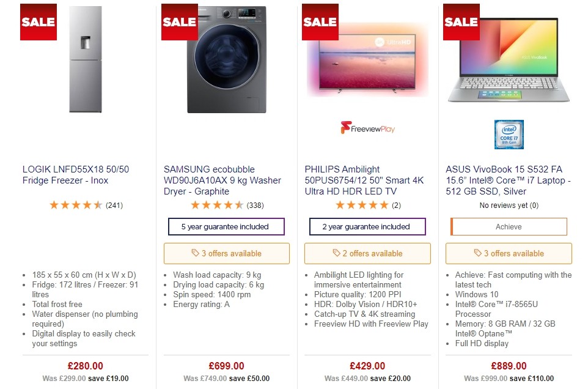Open the 2 year guarantee included details

coord(367,226)
